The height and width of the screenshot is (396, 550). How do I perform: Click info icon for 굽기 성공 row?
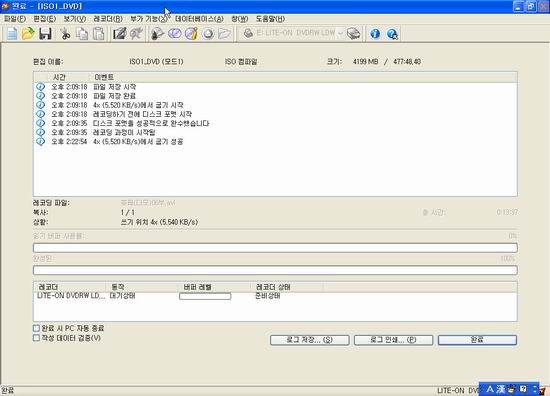tap(40, 141)
